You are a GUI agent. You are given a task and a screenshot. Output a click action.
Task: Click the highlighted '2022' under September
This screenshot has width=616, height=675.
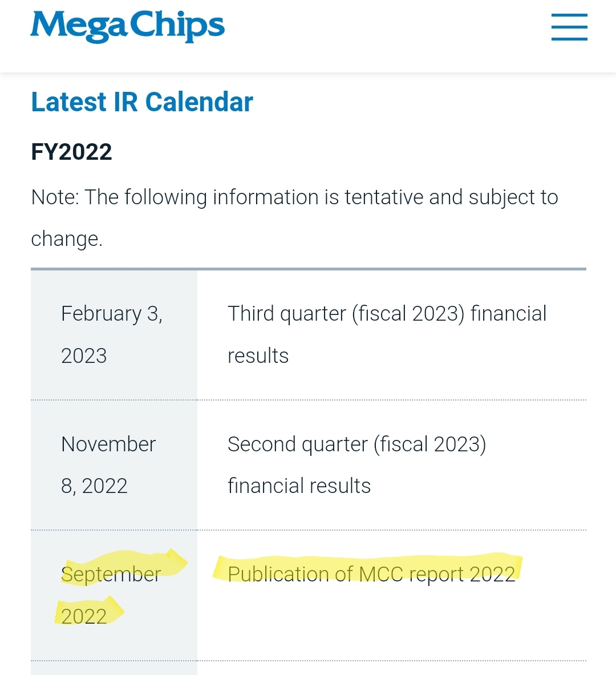coord(84,616)
